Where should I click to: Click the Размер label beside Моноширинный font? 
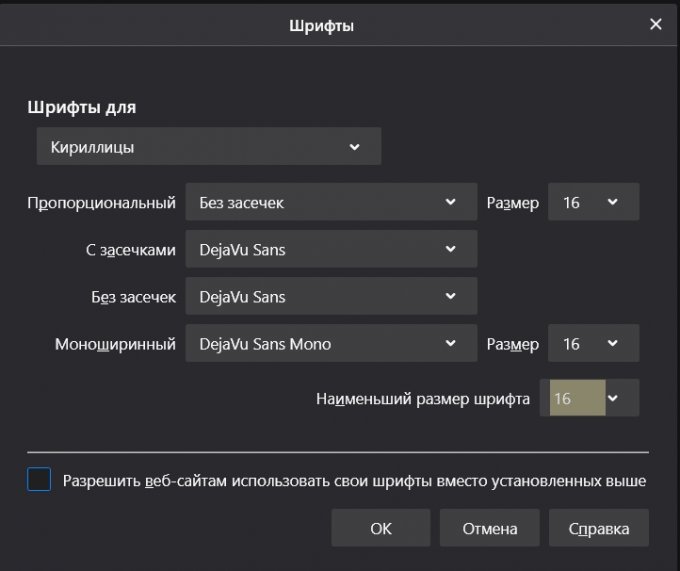(512, 344)
